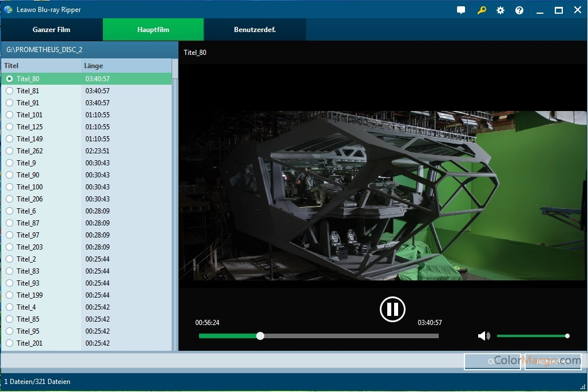Click the key registration icon

(x=482, y=10)
